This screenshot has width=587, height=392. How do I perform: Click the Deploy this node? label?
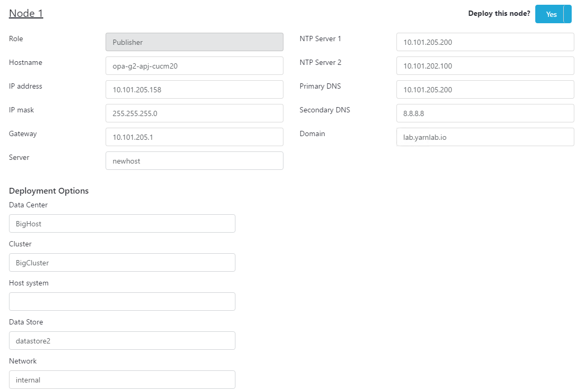coord(499,14)
